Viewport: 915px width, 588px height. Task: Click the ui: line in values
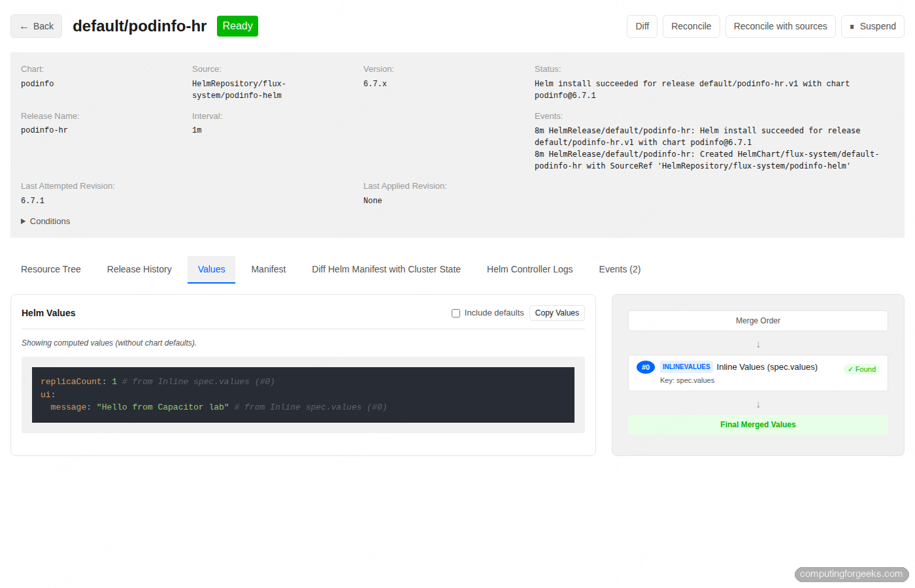(x=48, y=395)
